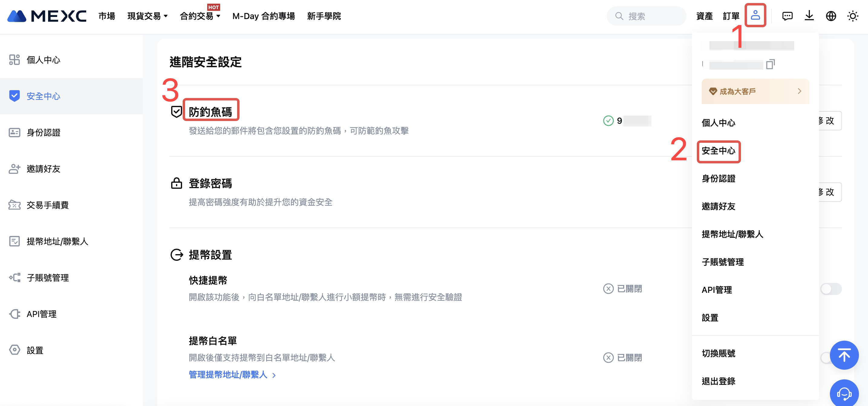Expand the 合約交易 dropdown
The height and width of the screenshot is (406, 868).
(x=200, y=16)
